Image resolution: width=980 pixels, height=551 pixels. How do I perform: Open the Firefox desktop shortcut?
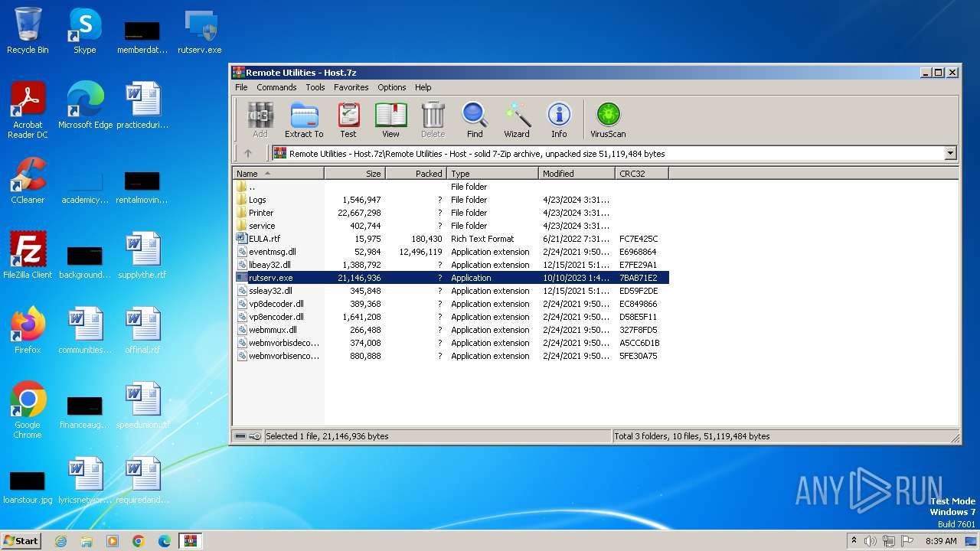(x=28, y=331)
